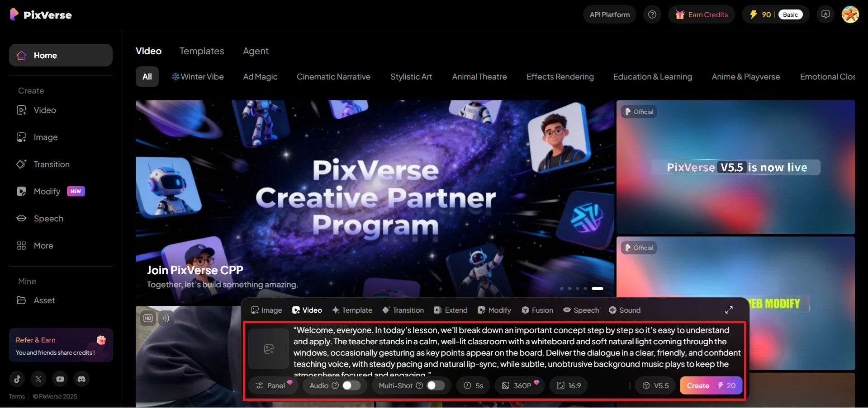Toggle the Audio switch

coord(351,385)
